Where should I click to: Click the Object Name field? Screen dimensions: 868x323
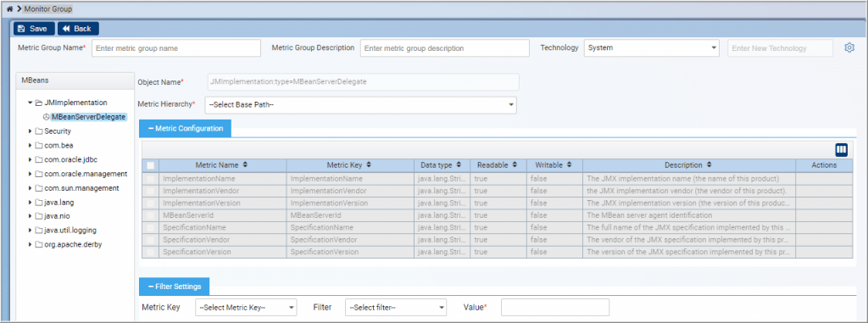click(363, 82)
